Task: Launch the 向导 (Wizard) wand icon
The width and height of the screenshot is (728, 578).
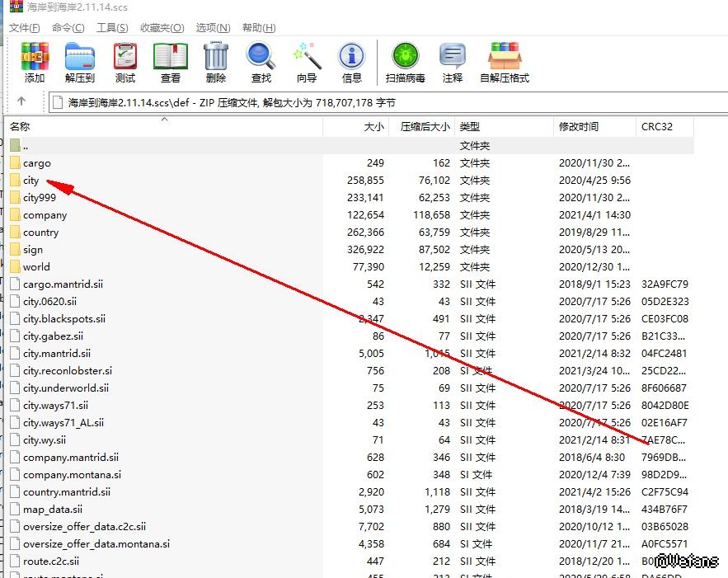Action: tap(307, 63)
